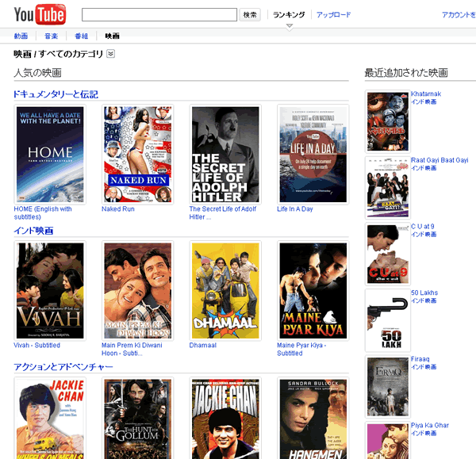Image resolution: width=476 pixels, height=459 pixels.
Task: Open the インド映画 category heading
Action: (x=33, y=231)
